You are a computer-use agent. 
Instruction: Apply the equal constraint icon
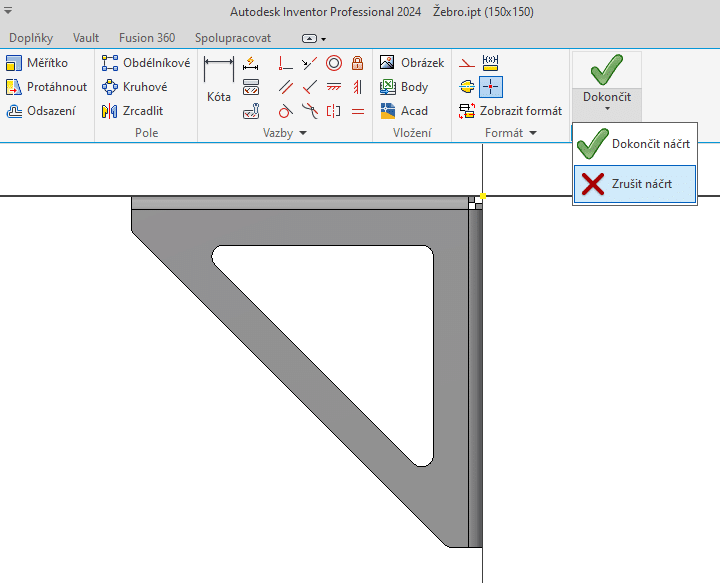pyautogui.click(x=358, y=111)
